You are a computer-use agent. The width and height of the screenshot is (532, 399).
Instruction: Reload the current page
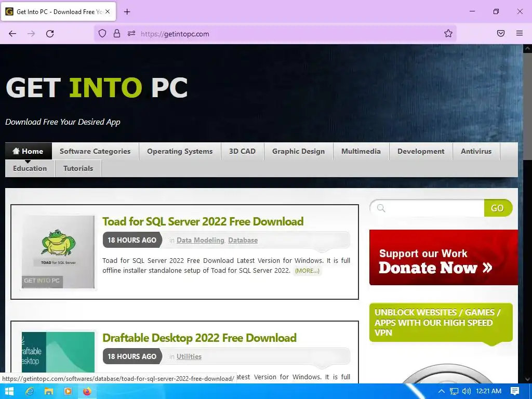pyautogui.click(x=50, y=34)
